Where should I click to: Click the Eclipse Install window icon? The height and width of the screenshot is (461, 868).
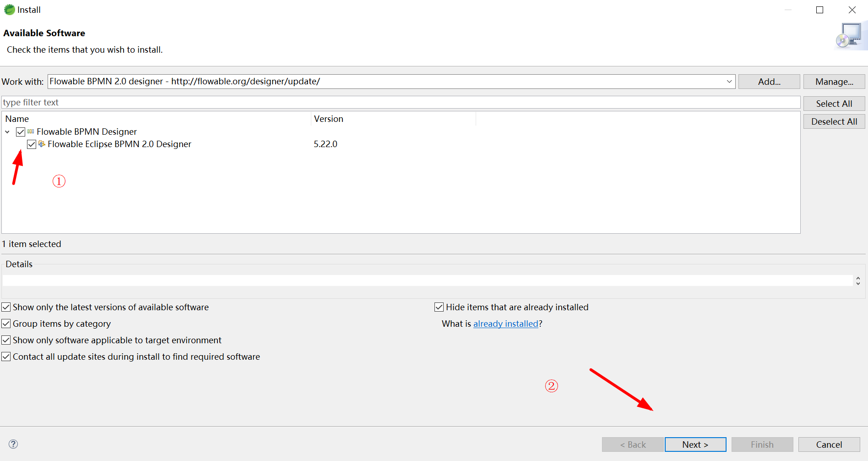[9, 10]
